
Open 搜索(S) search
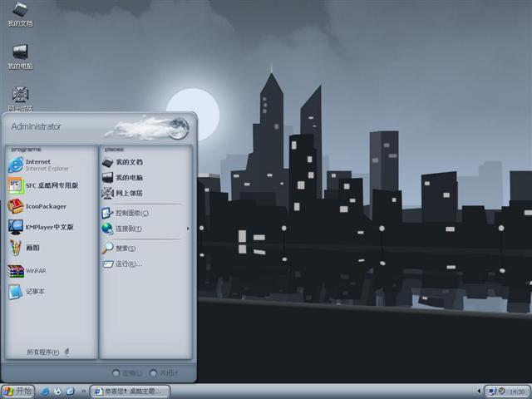(x=119, y=248)
